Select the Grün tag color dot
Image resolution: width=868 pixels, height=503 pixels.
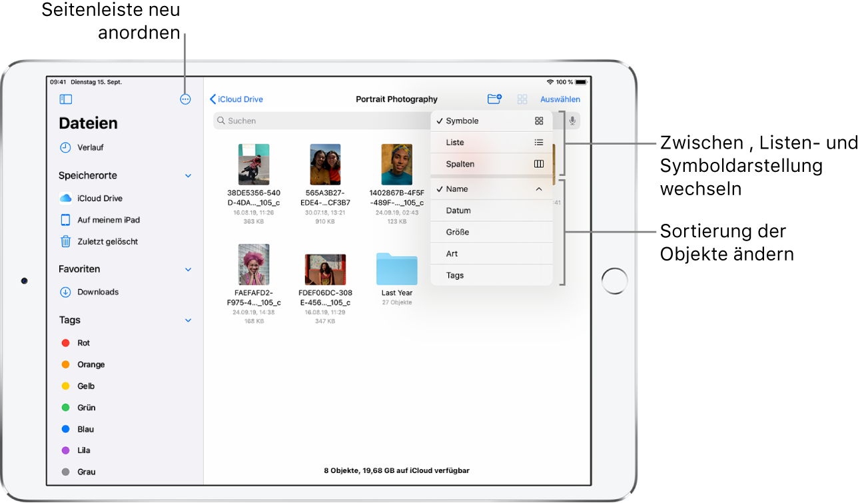pos(65,407)
